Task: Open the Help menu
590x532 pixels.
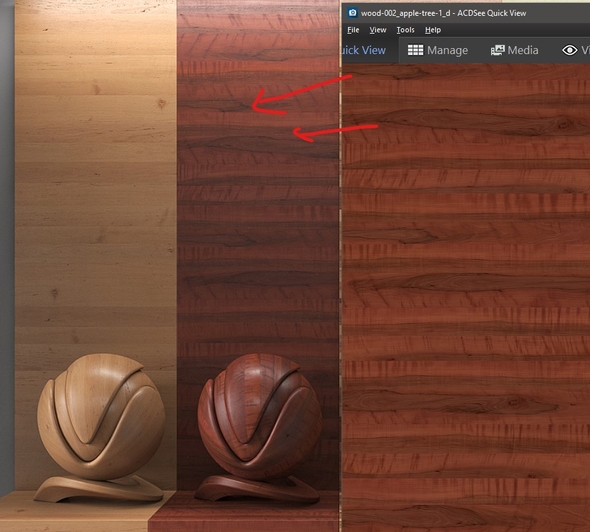Action: click(x=433, y=30)
